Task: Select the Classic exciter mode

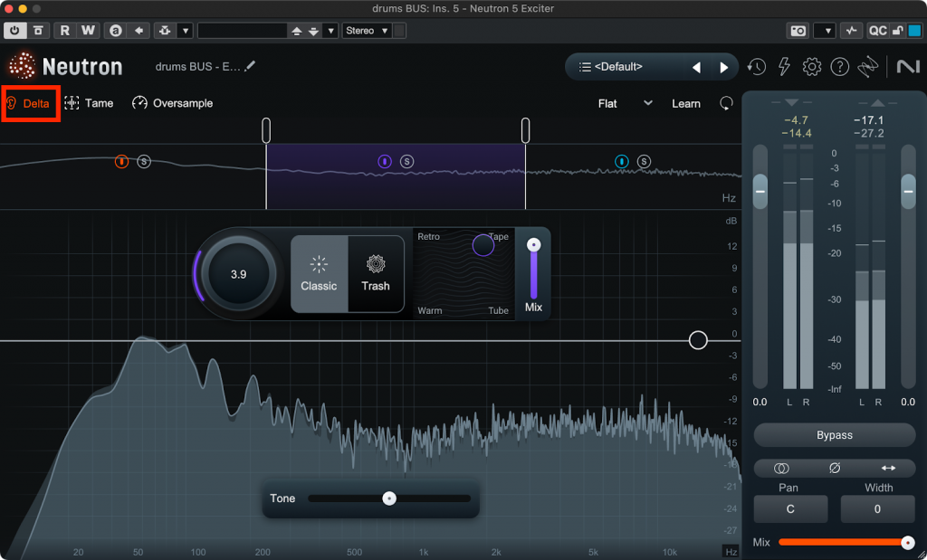Action: [x=319, y=273]
